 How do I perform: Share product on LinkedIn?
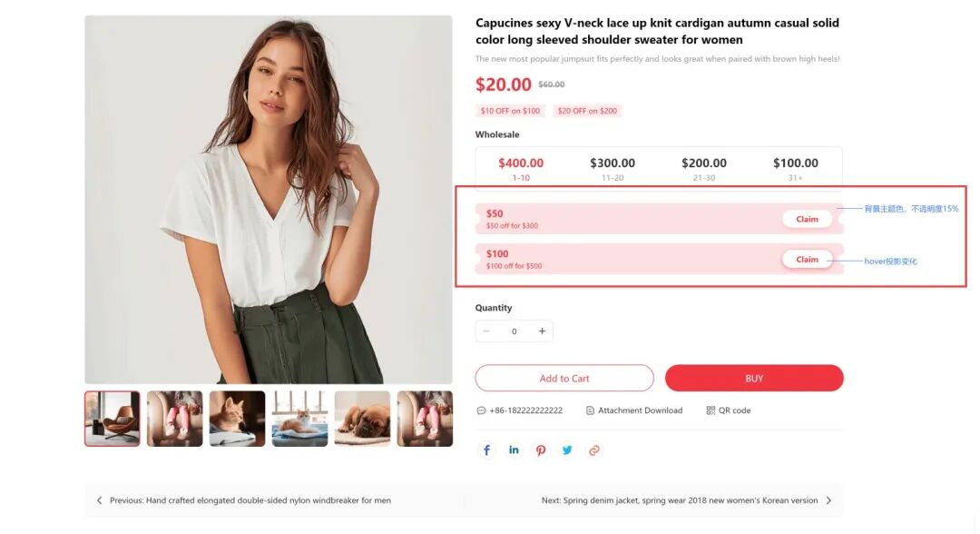[514, 450]
